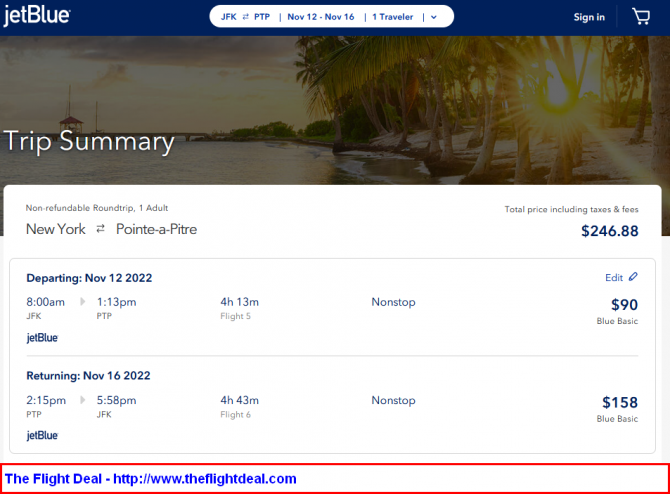
Task: Open the Nov 12 - Nov 16 date selector
Action: pyautogui.click(x=321, y=17)
